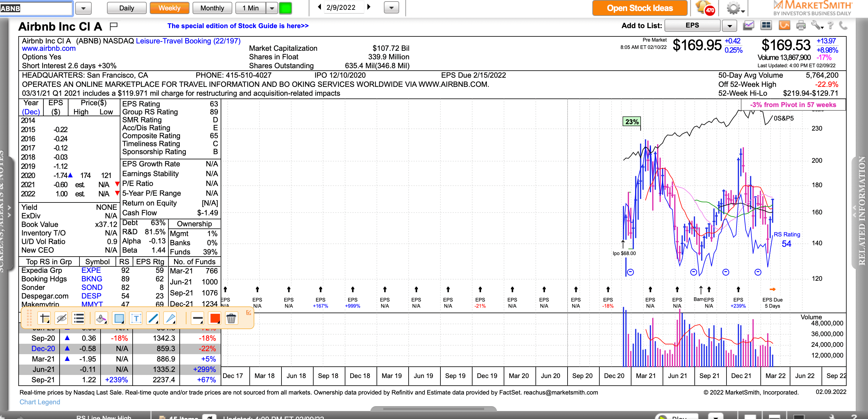The width and height of the screenshot is (868, 419).
Task: Click the RS Rating 54 label
Action: (786, 239)
